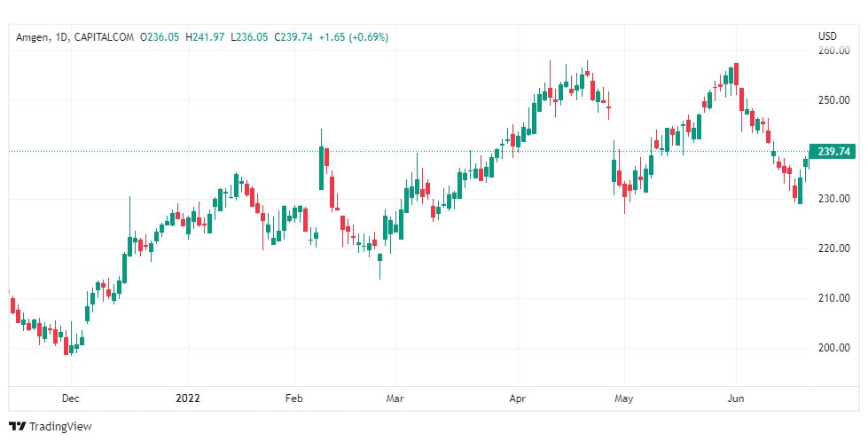Screen dimensions: 868x442
Task: Click the USD currency label
Action: [827, 36]
